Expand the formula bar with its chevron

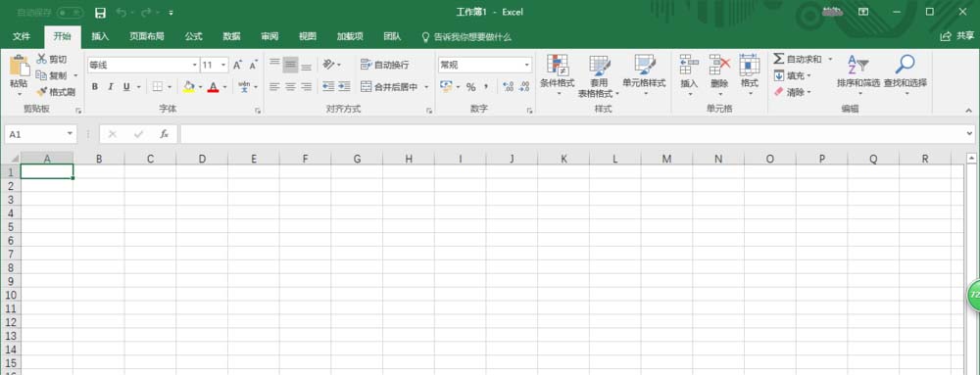pyautogui.click(x=969, y=133)
